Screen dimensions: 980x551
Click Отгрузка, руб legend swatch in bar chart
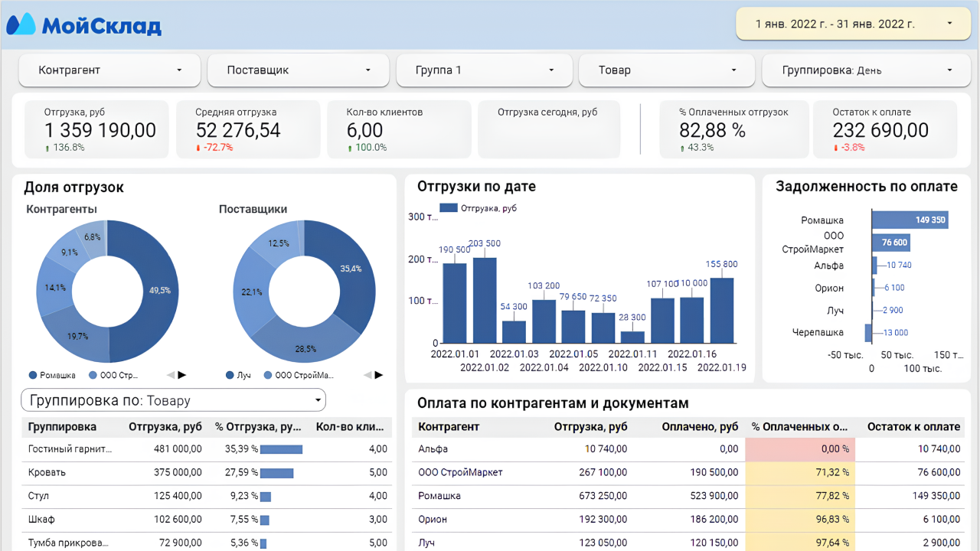coord(449,207)
